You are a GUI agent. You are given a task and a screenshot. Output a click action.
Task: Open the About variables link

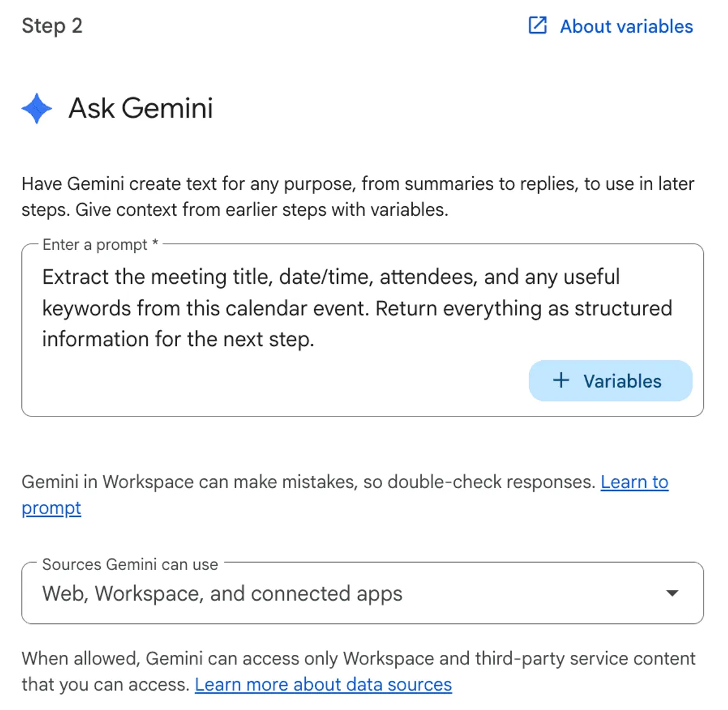(x=626, y=27)
